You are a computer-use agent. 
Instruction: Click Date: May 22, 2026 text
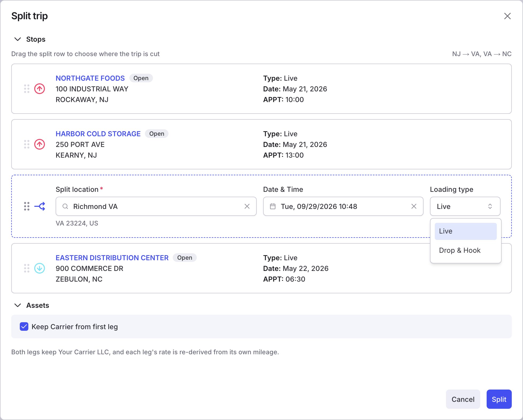(296, 269)
